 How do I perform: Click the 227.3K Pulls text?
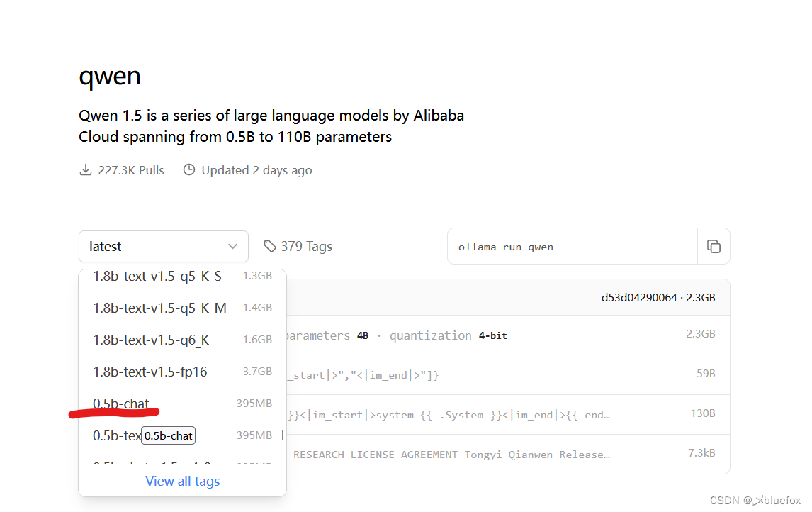pyautogui.click(x=131, y=170)
